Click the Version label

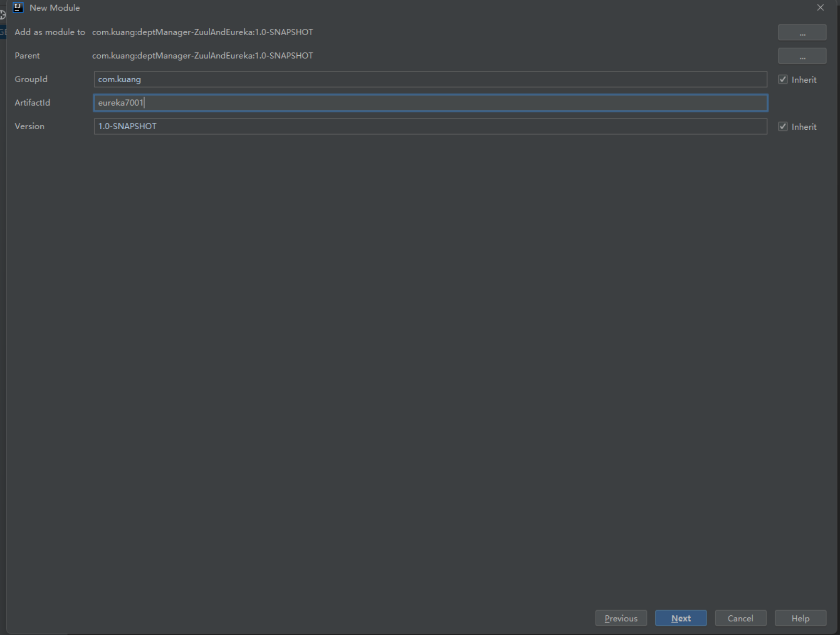[x=30, y=126]
